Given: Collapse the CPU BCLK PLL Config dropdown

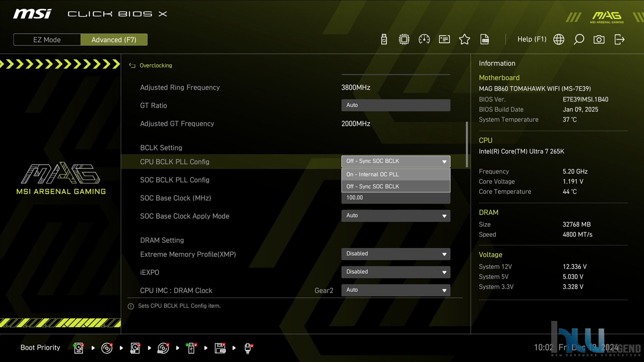Looking at the screenshot, I should 396,161.
